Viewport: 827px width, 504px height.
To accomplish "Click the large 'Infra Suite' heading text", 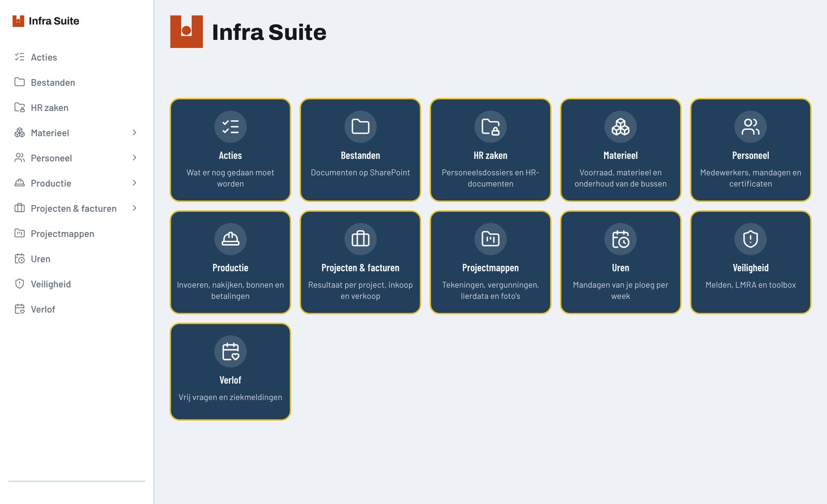I will [x=269, y=32].
